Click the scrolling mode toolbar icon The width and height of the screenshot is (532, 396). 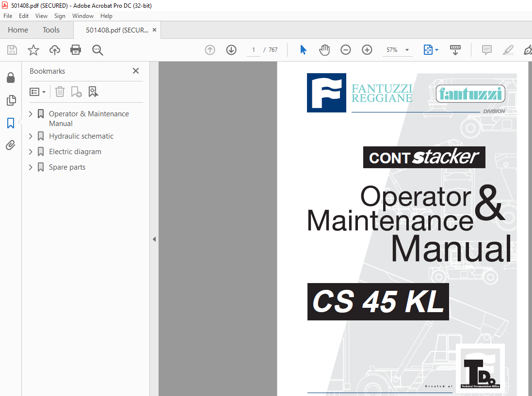(455, 50)
